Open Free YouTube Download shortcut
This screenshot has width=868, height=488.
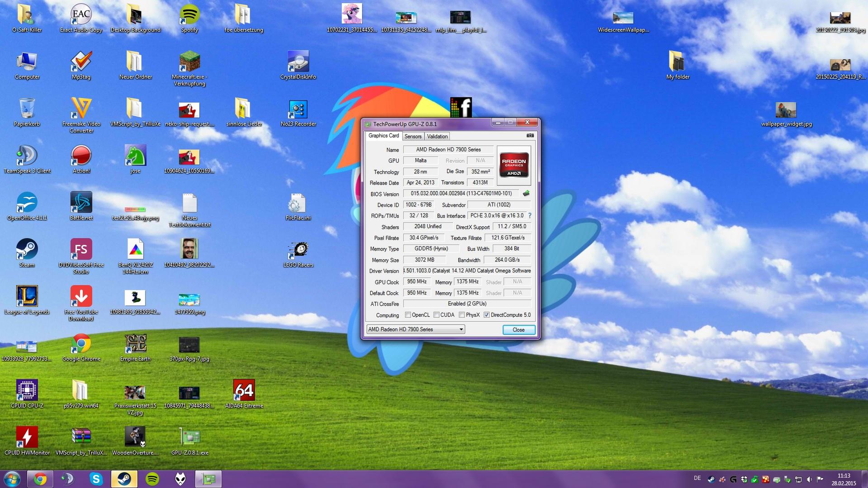tap(81, 303)
